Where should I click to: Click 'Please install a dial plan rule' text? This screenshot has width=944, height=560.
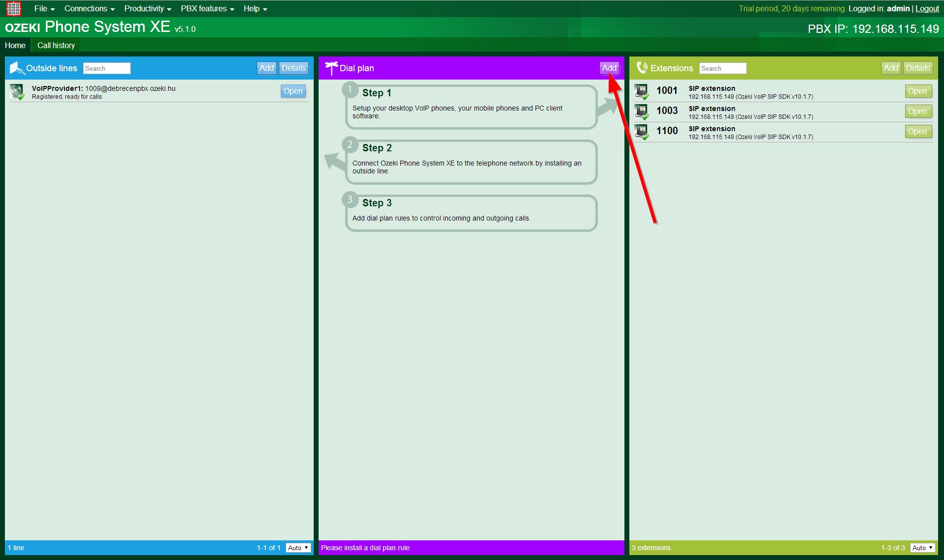pos(365,548)
